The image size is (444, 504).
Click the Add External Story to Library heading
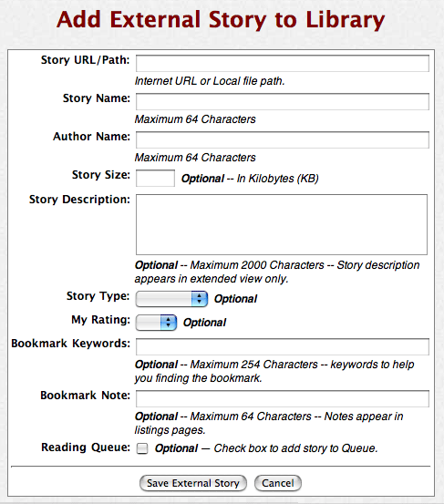(221, 20)
